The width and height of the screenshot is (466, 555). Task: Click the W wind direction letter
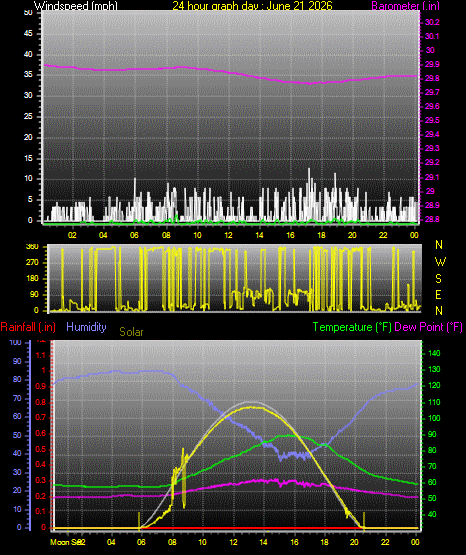tap(440, 262)
